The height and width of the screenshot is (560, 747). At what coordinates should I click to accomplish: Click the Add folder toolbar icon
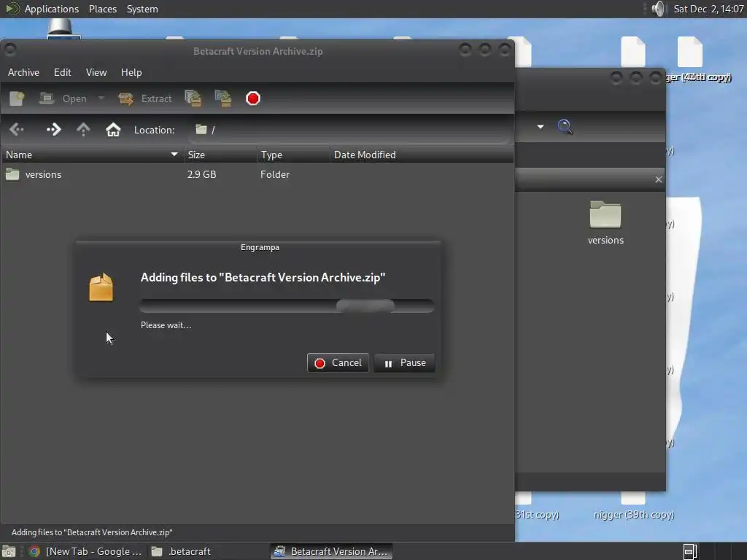pyautogui.click(x=223, y=98)
